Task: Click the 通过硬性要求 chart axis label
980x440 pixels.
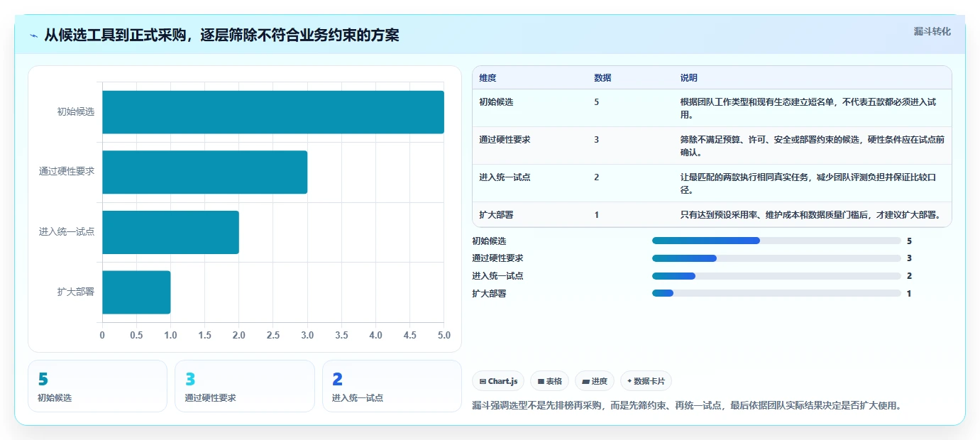Action: pos(67,172)
